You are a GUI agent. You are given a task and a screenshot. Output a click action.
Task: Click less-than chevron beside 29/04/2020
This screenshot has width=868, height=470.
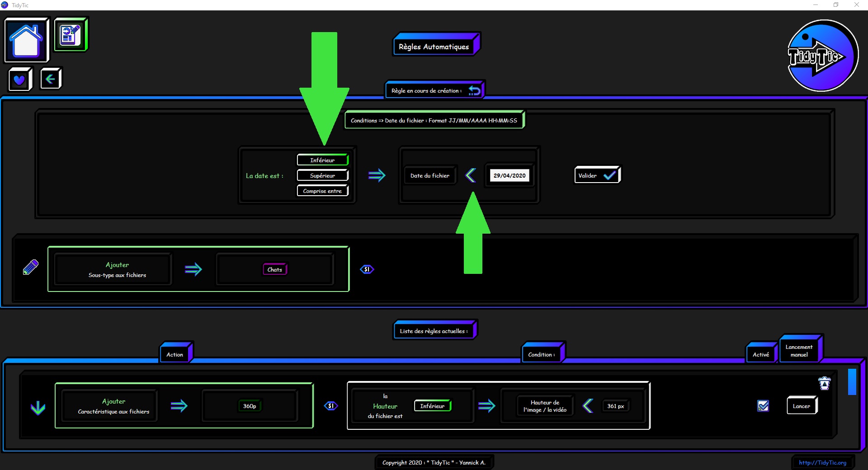tap(471, 175)
